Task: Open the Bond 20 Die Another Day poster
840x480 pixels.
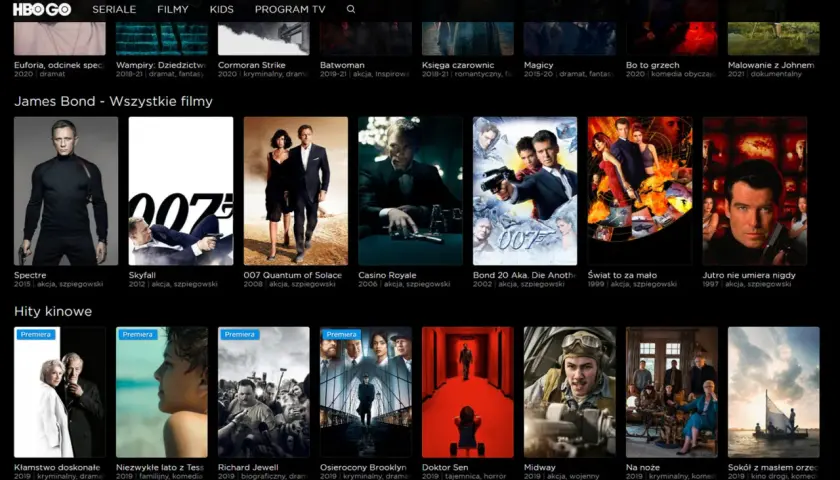Action: [x=525, y=191]
